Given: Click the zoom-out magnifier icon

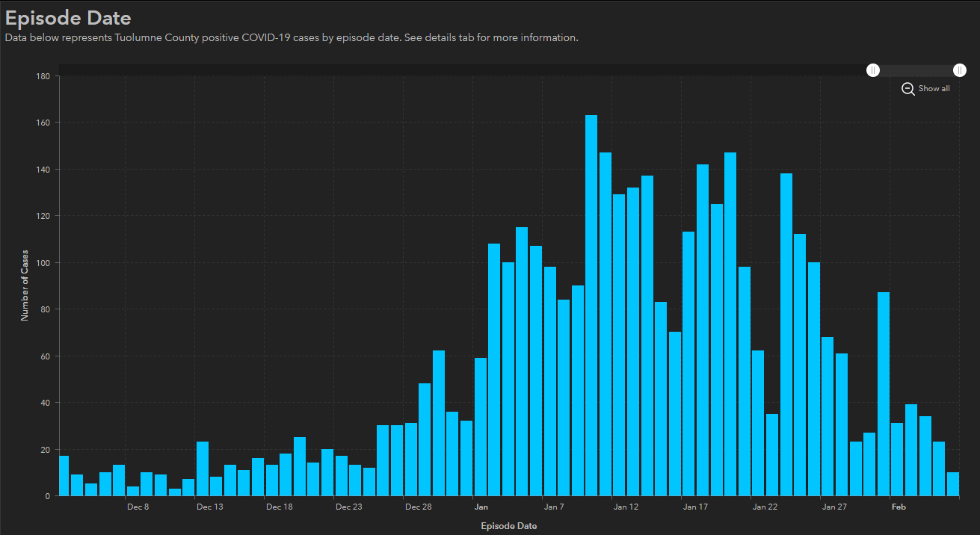Looking at the screenshot, I should coord(907,89).
